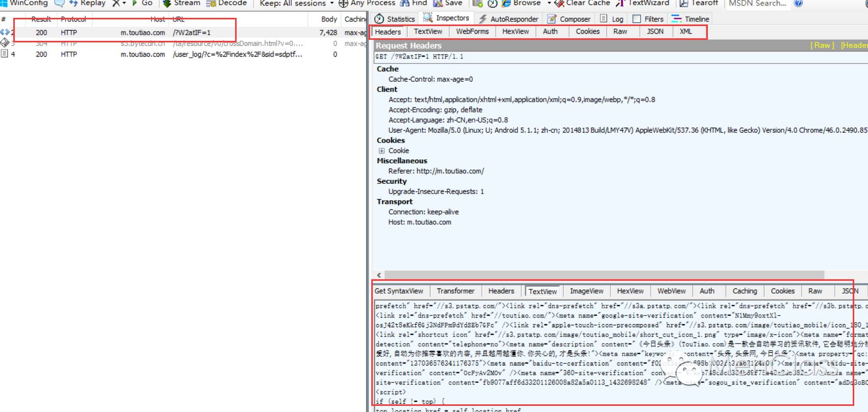The width and height of the screenshot is (868, 412).
Task: Select request Cookies inspector tab
Action: point(588,32)
